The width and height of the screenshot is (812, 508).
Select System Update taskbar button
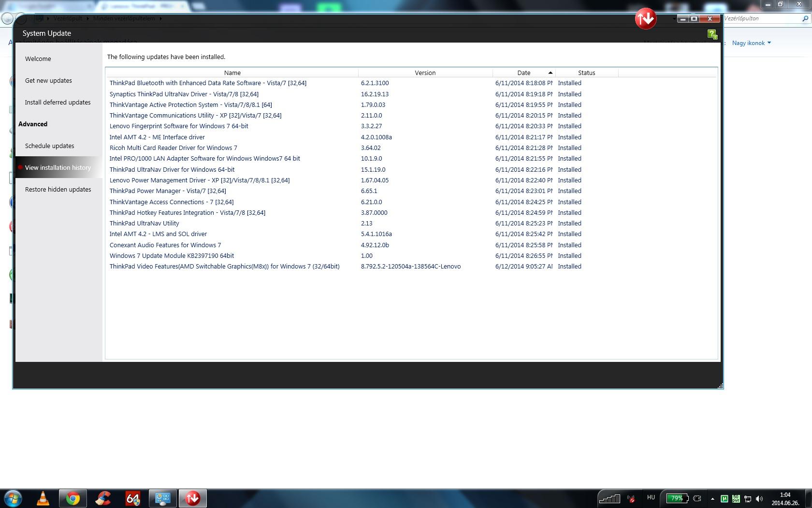(x=193, y=498)
